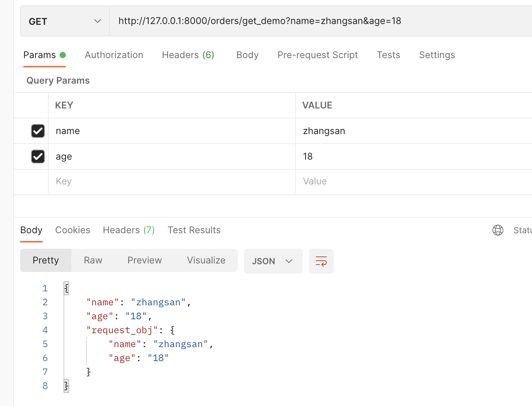532x406 pixels.
Task: Switch to the Tests tab
Action: click(388, 55)
